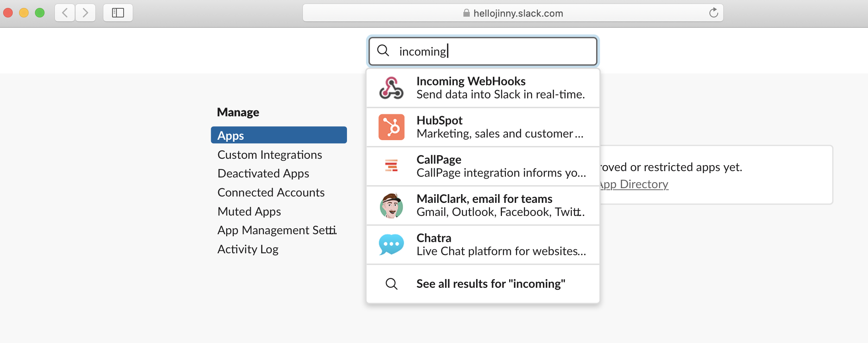Select the Chatra result
This screenshot has height=343, width=868.
[x=483, y=245]
